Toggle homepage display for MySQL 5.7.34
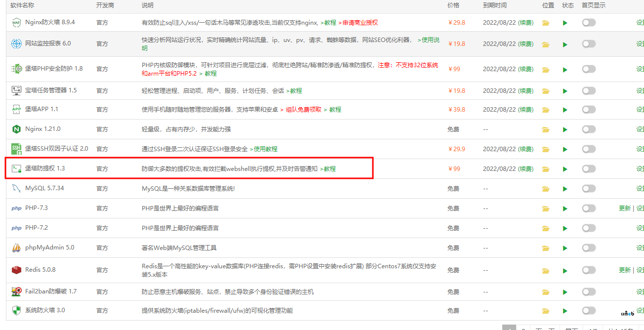Image resolution: width=644 pixels, height=330 pixels. tap(589, 188)
